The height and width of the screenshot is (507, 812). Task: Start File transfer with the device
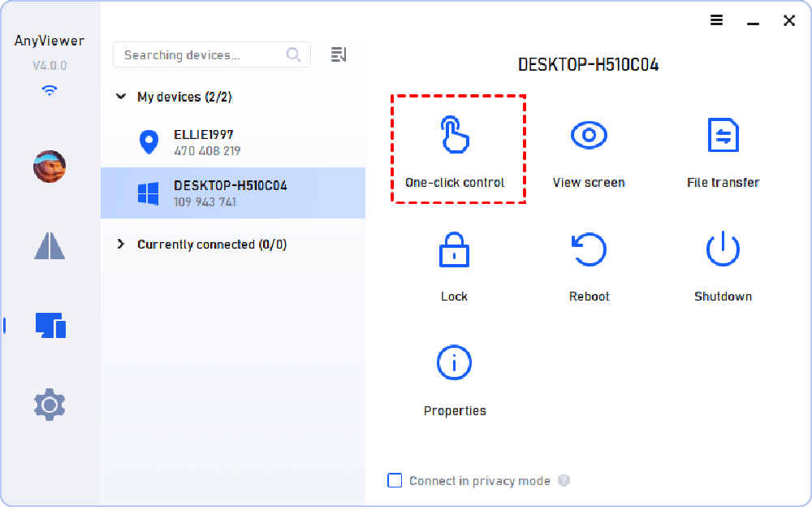(x=723, y=136)
